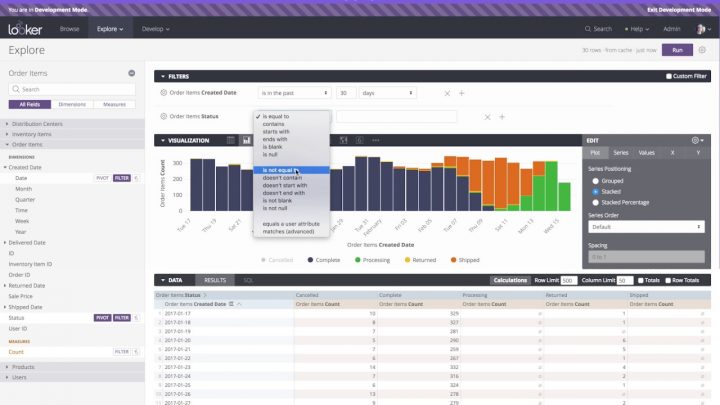The width and height of the screenshot is (720, 405).
Task: Collapse the DATA section
Action: pos(163,280)
